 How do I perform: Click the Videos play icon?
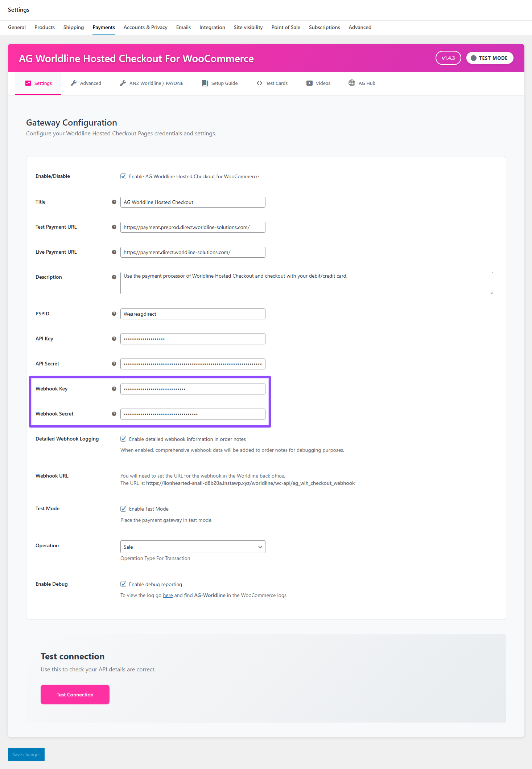309,83
